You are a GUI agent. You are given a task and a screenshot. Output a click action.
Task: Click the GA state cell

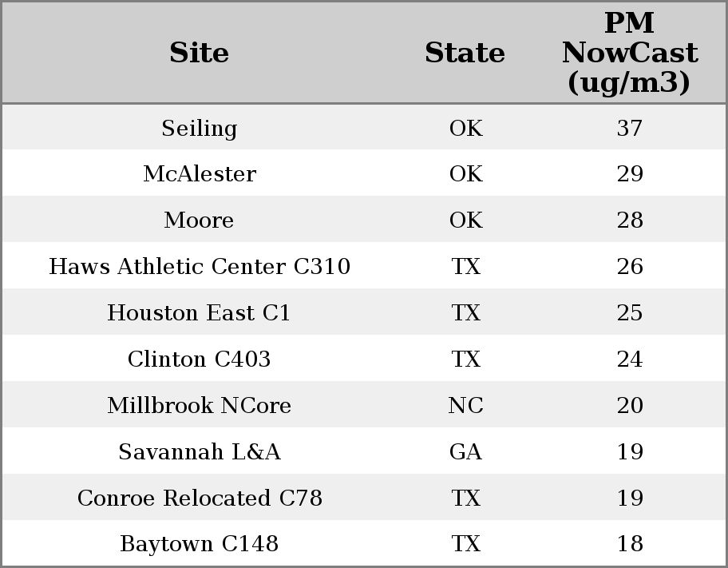[465, 451]
